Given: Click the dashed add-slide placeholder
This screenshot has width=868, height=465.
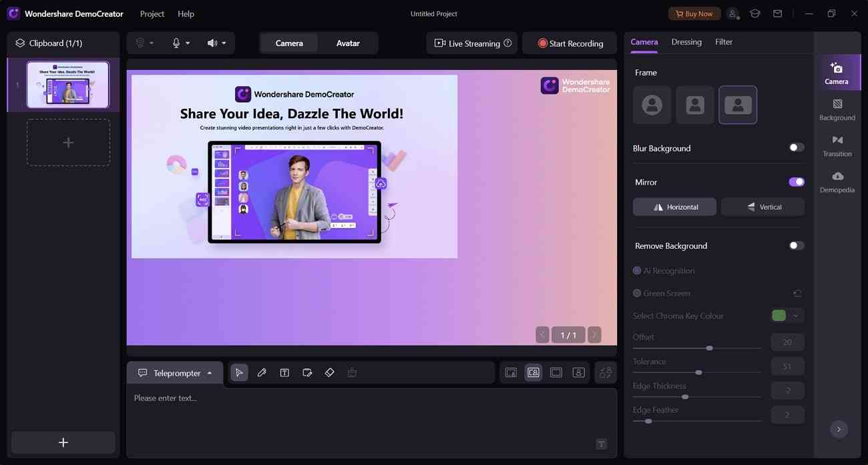Looking at the screenshot, I should pyautogui.click(x=68, y=142).
